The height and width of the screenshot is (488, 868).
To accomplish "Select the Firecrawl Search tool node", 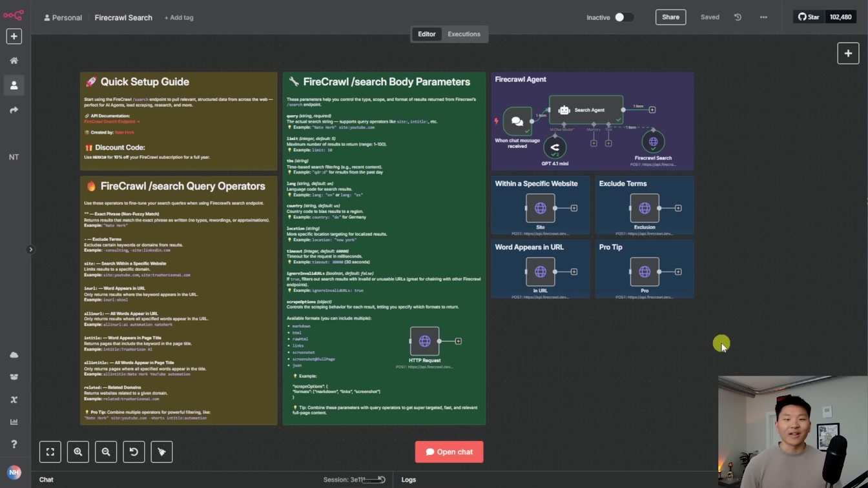I will [653, 142].
